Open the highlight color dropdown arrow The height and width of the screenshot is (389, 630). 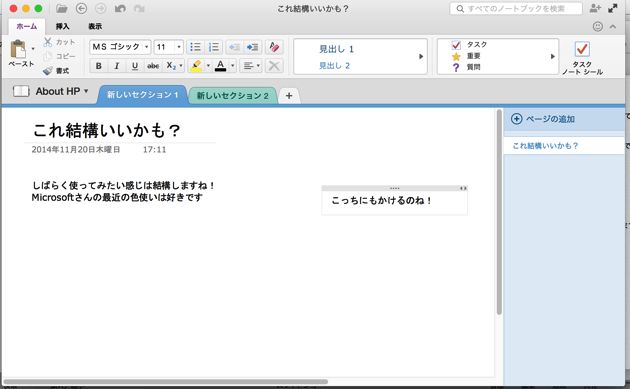[208, 66]
